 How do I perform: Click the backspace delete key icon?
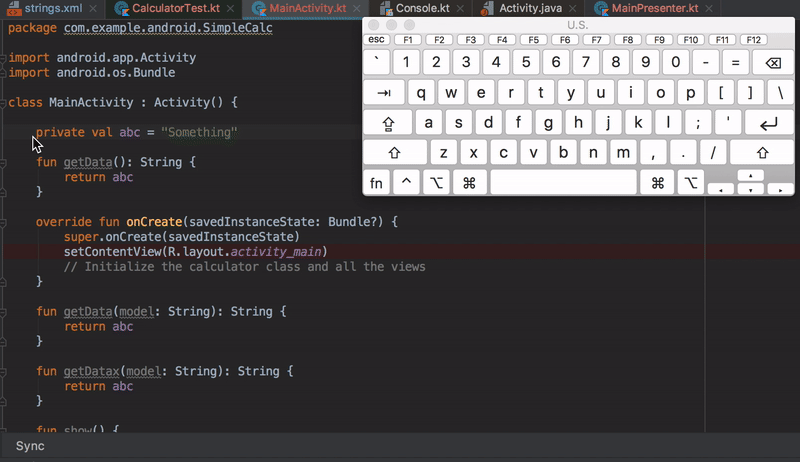773,62
